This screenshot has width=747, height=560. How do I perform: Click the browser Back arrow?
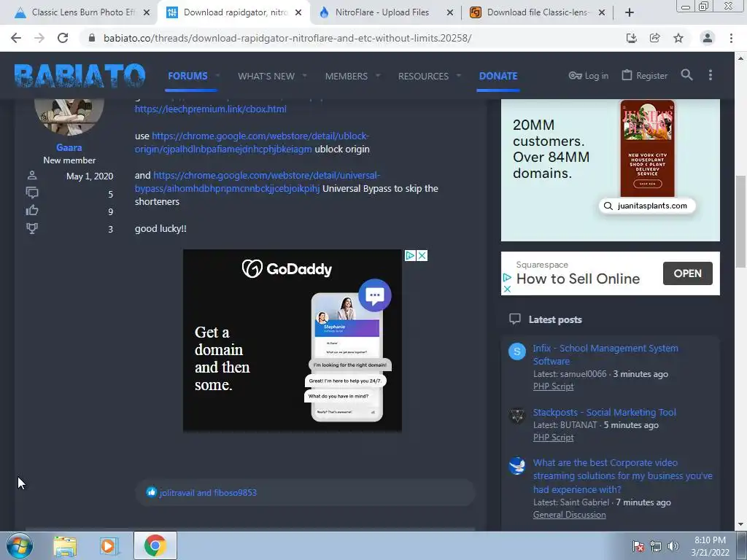tap(16, 38)
